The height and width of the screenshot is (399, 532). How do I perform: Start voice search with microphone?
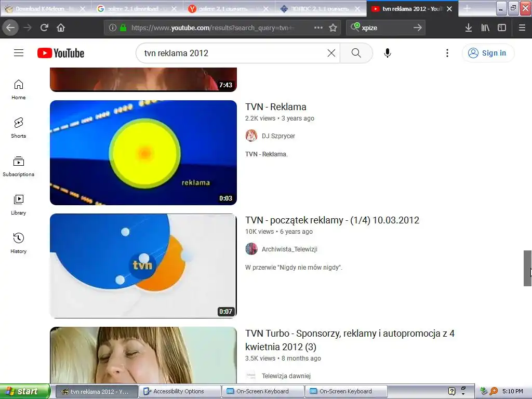pos(388,53)
